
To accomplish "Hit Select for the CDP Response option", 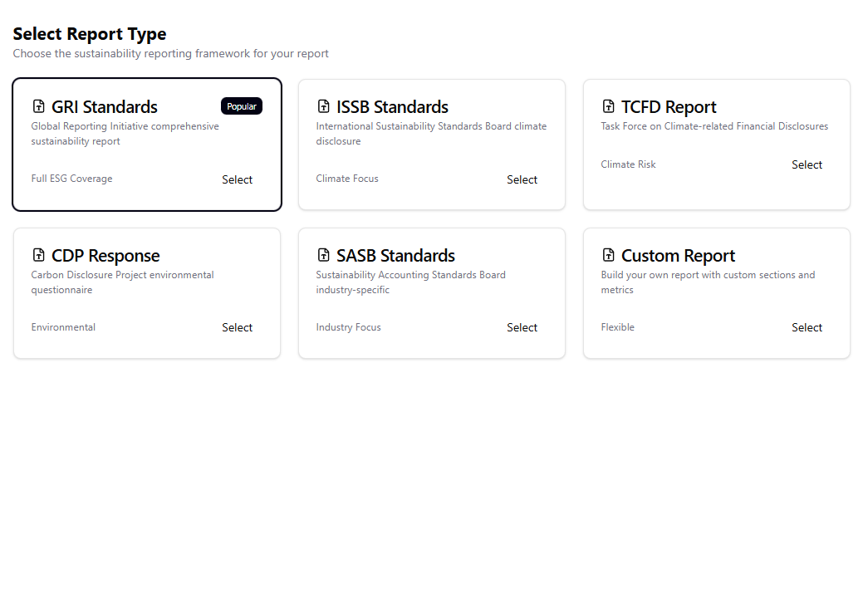I will click(237, 327).
